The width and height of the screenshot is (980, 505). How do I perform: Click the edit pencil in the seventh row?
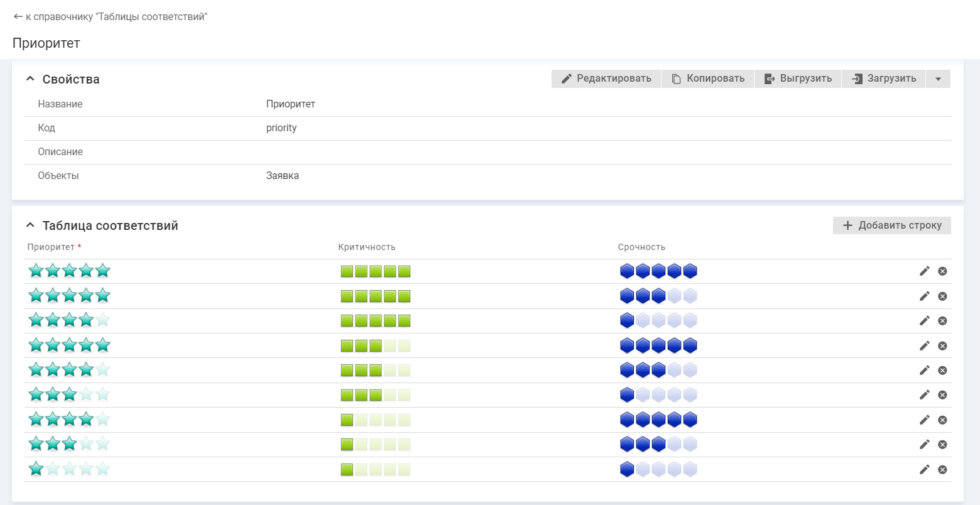tap(924, 420)
